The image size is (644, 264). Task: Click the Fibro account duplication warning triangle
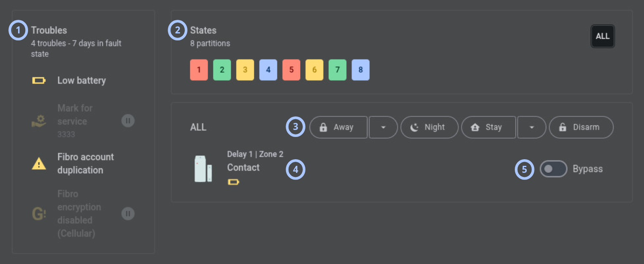pyautogui.click(x=39, y=164)
